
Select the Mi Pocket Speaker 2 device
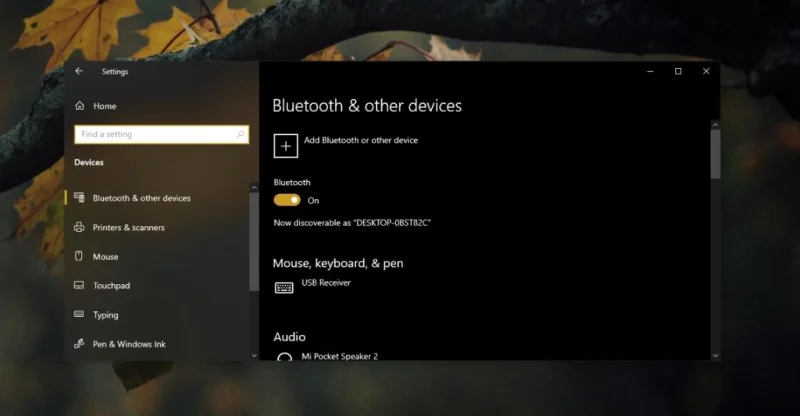(340, 356)
